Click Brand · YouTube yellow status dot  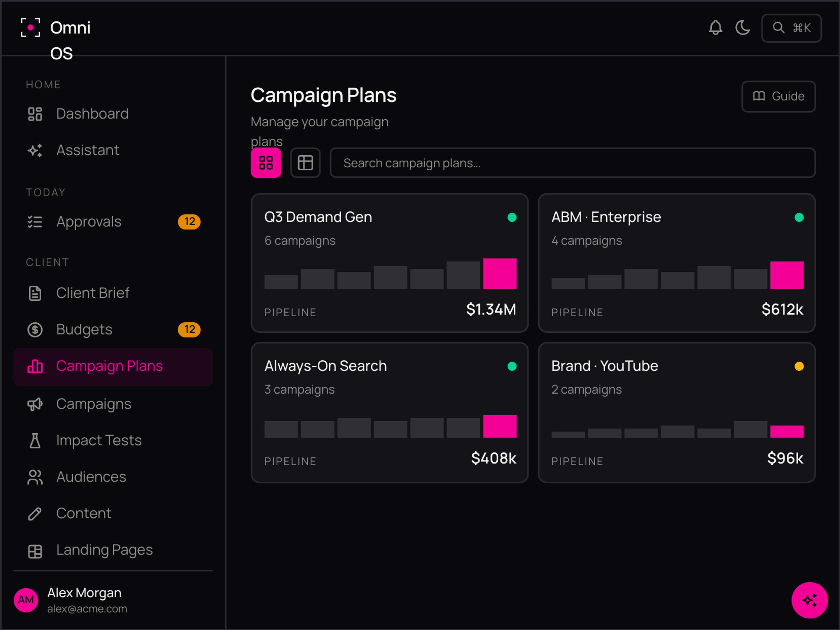[799, 366]
